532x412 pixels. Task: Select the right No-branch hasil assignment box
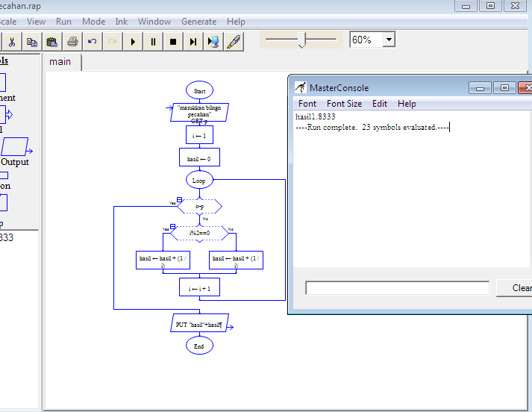pos(236,260)
